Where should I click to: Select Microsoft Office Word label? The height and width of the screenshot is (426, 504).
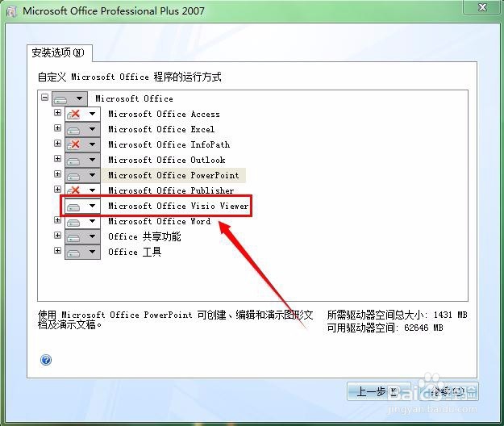click(160, 221)
